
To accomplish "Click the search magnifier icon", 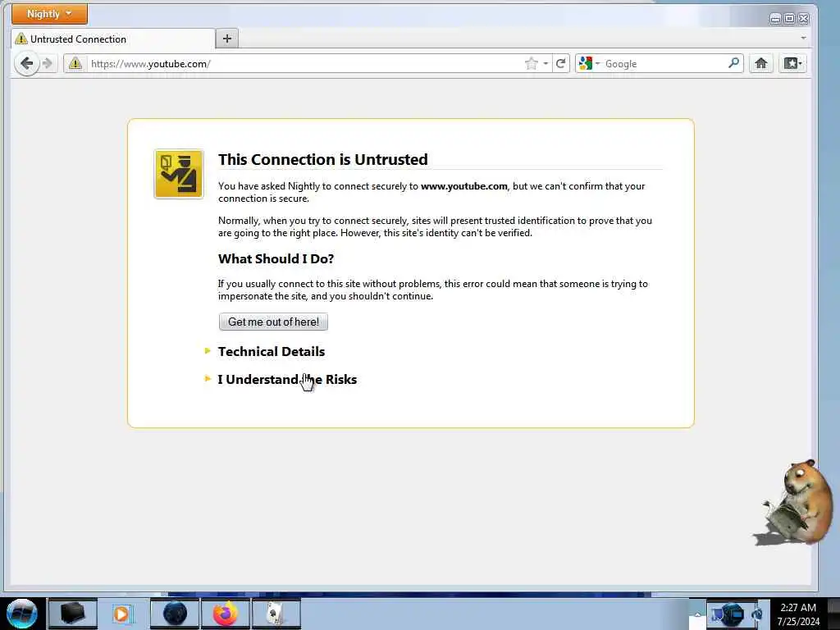I will coord(734,63).
